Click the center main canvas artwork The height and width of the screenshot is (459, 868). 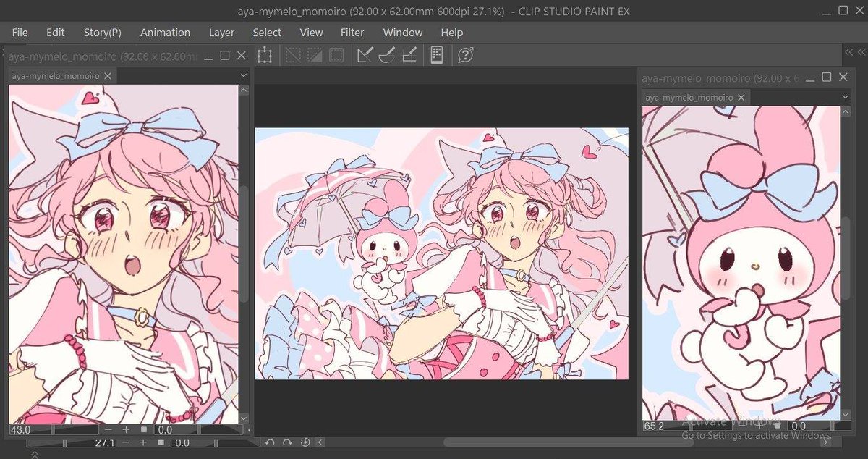[x=441, y=253]
